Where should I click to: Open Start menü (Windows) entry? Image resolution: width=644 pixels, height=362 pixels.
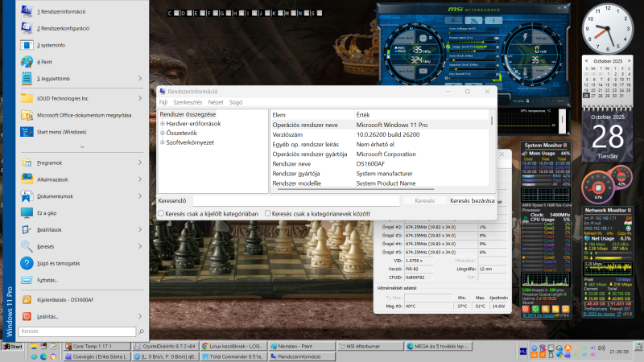coord(82,132)
